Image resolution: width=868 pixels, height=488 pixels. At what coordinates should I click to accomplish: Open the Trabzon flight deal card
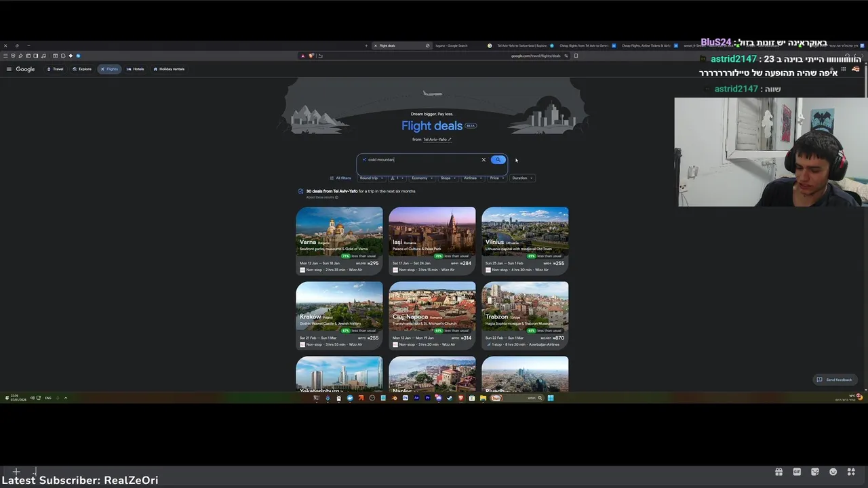click(x=525, y=315)
